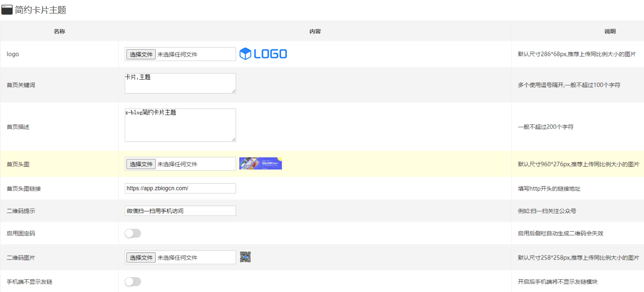Click the theme window icon beside 简约卡片主题
644x292 pixels.
[7, 10]
